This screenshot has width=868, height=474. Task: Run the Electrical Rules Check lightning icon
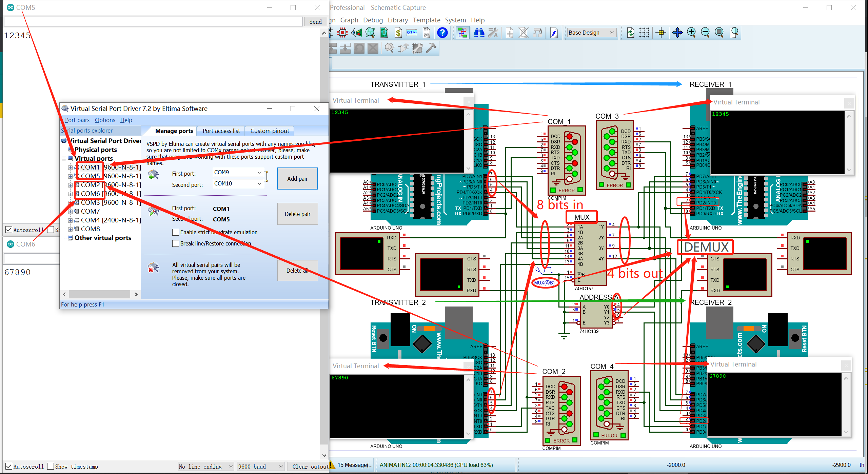tap(554, 33)
